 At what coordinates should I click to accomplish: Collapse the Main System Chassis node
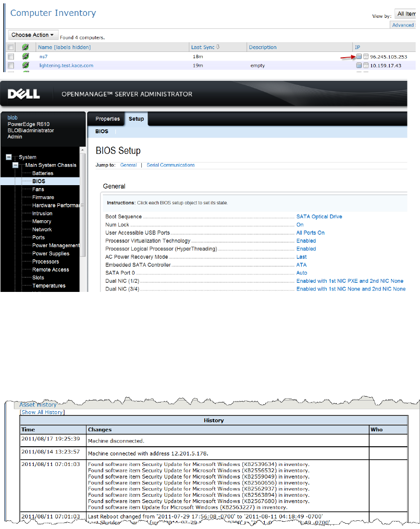tap(15, 165)
